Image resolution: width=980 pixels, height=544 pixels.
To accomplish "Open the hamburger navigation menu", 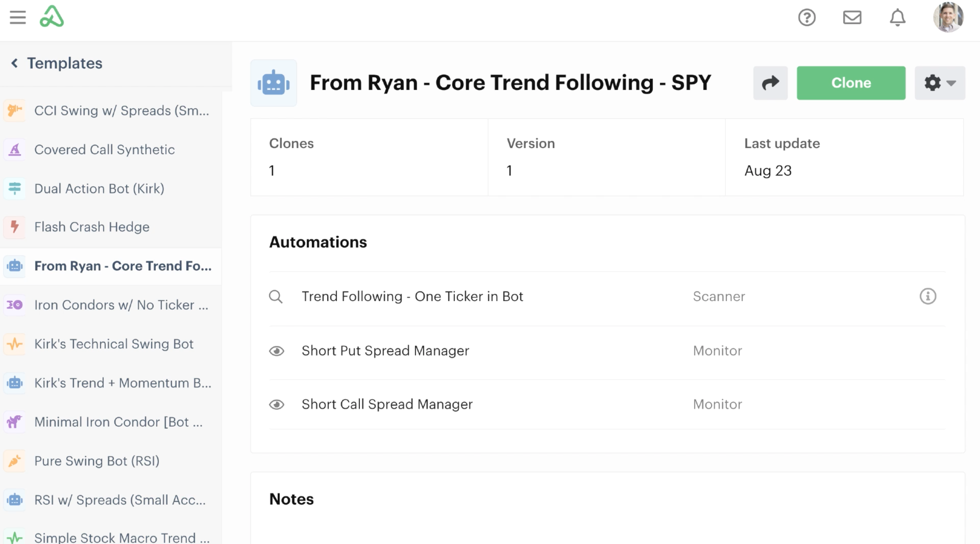I will 18,17.
